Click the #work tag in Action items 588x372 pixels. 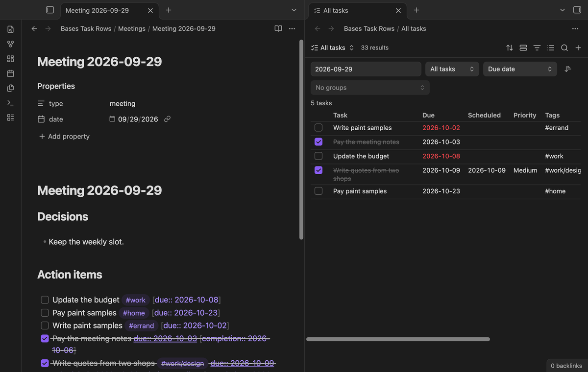point(136,300)
